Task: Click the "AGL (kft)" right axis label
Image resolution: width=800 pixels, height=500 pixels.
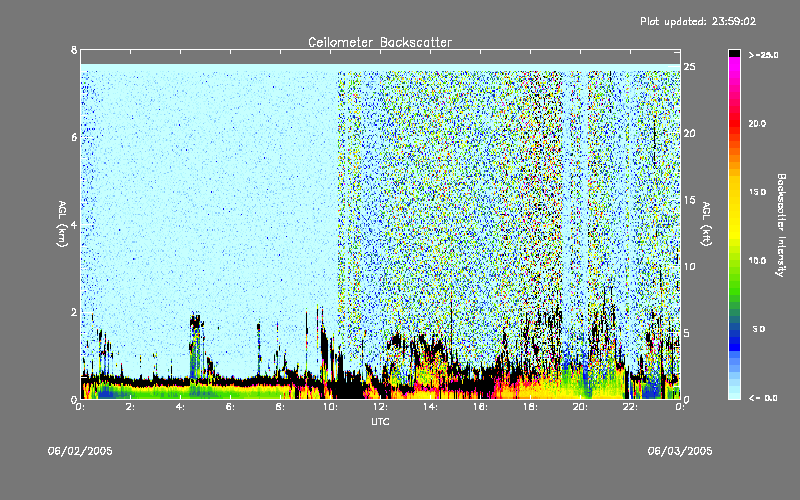Action: [x=706, y=224]
